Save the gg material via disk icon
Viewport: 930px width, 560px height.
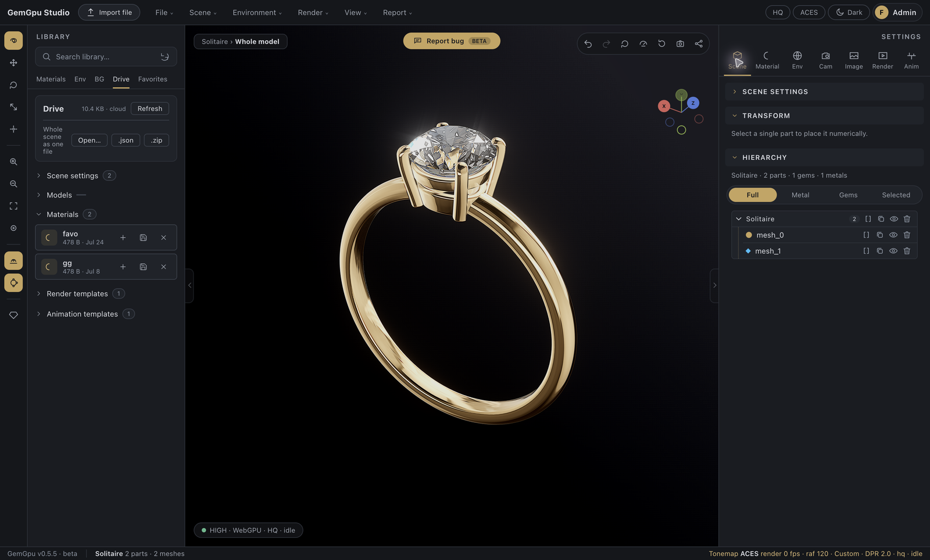(x=143, y=267)
